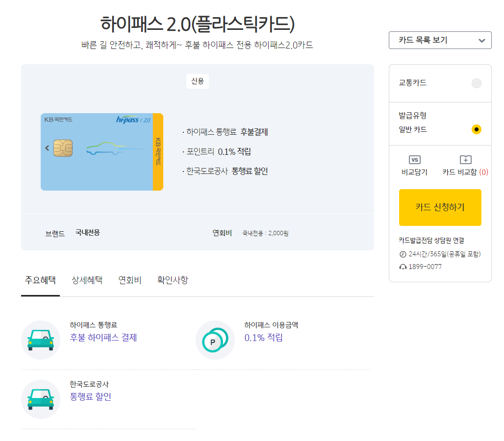Select the 교통카드 radio option
The width and height of the screenshot is (504, 441).
click(x=477, y=83)
